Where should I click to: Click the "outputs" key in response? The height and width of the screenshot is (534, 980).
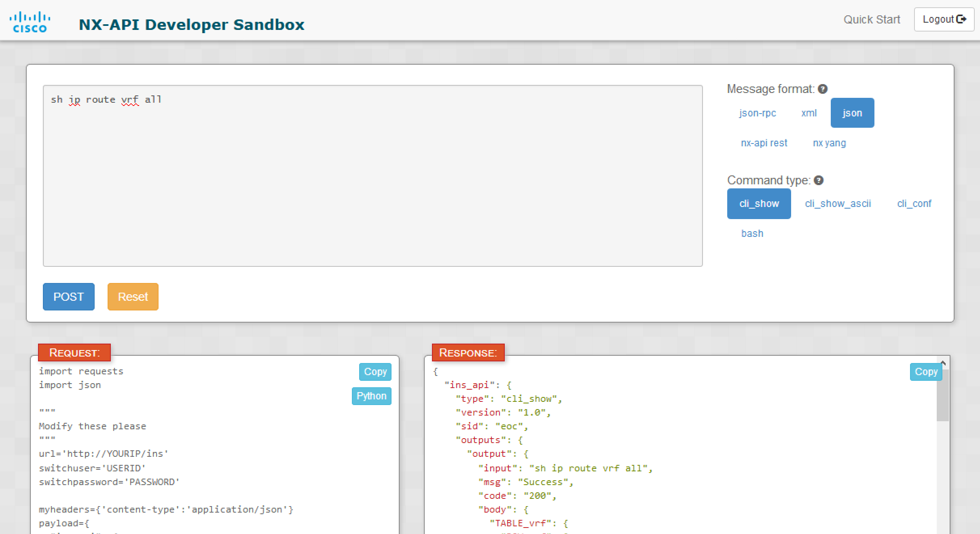point(481,440)
